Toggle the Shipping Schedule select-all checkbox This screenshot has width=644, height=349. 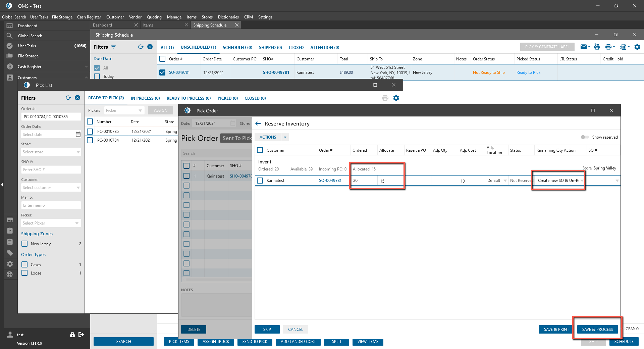(x=162, y=59)
